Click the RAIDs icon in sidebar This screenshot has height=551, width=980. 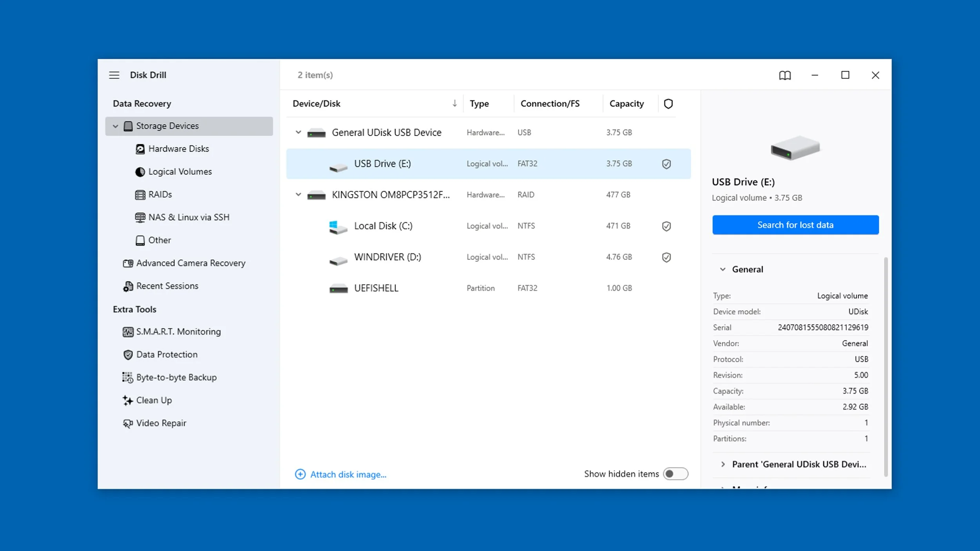(140, 195)
